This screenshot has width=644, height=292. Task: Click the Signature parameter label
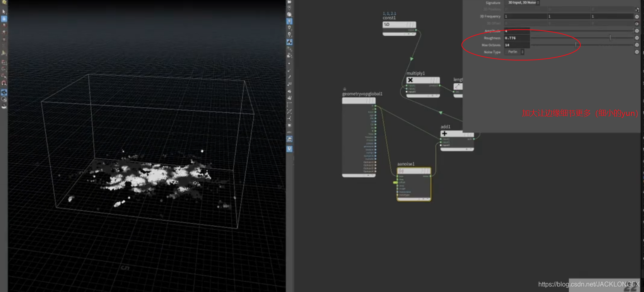click(x=493, y=3)
